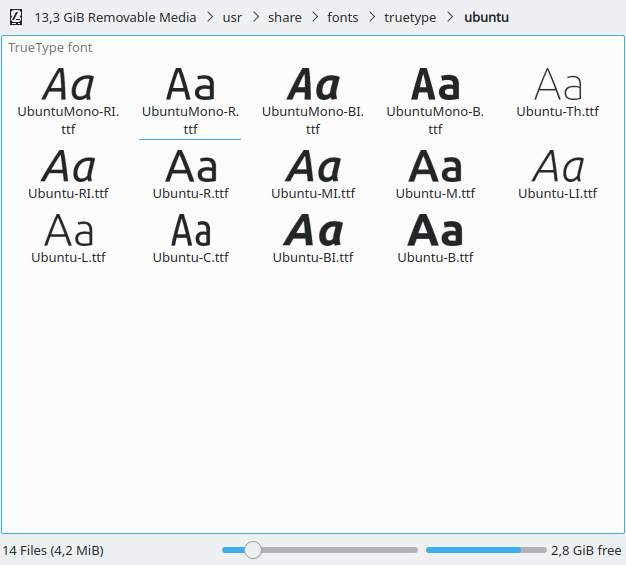Select the Ubuntu-BI.ttf font icon

[313, 230]
